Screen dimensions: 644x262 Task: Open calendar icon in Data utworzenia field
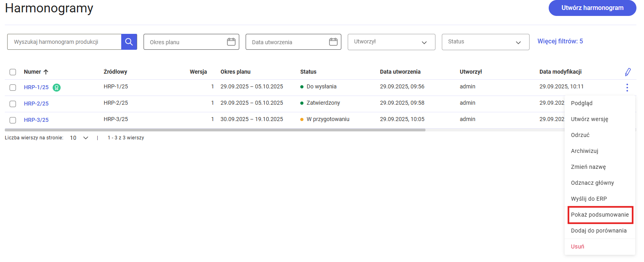333,42
